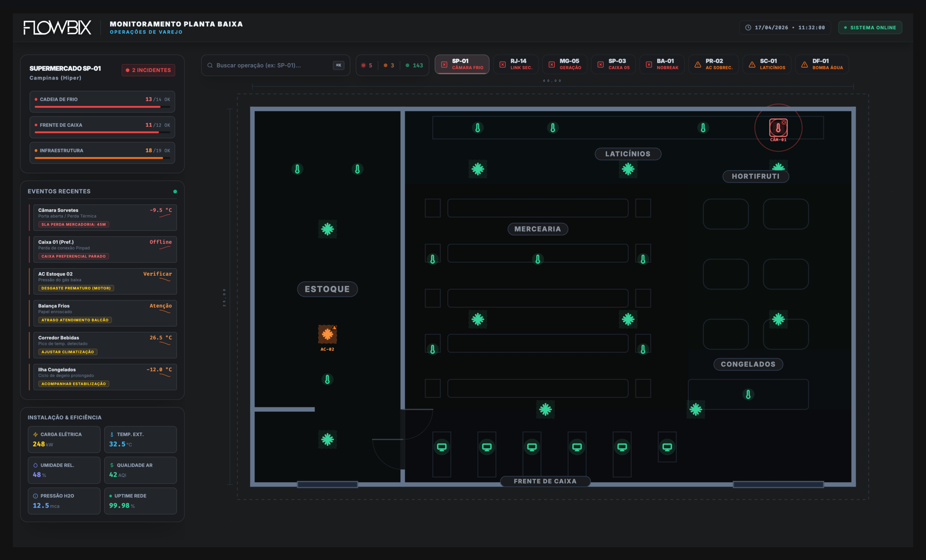Click the lightning icon on the Carga Elétrica card
This screenshot has width=926, height=560.
(35, 434)
